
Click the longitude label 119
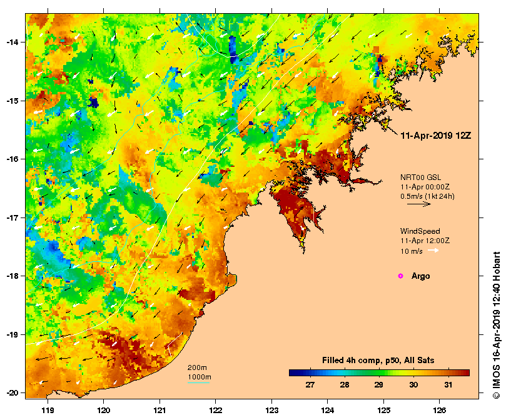click(48, 411)
